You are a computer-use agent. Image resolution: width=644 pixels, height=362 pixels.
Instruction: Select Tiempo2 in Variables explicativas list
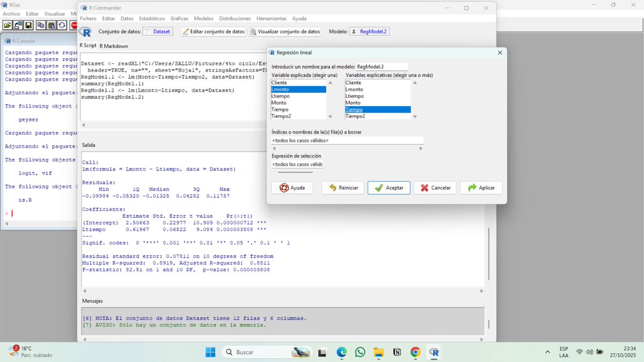378,116
